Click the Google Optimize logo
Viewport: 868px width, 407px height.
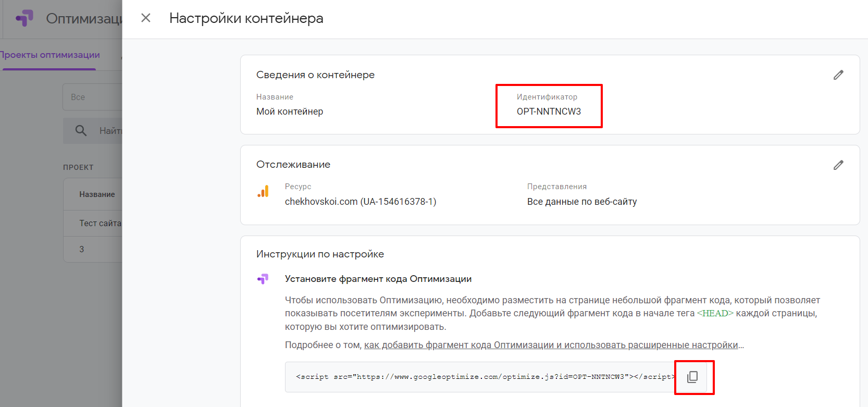coord(24,19)
